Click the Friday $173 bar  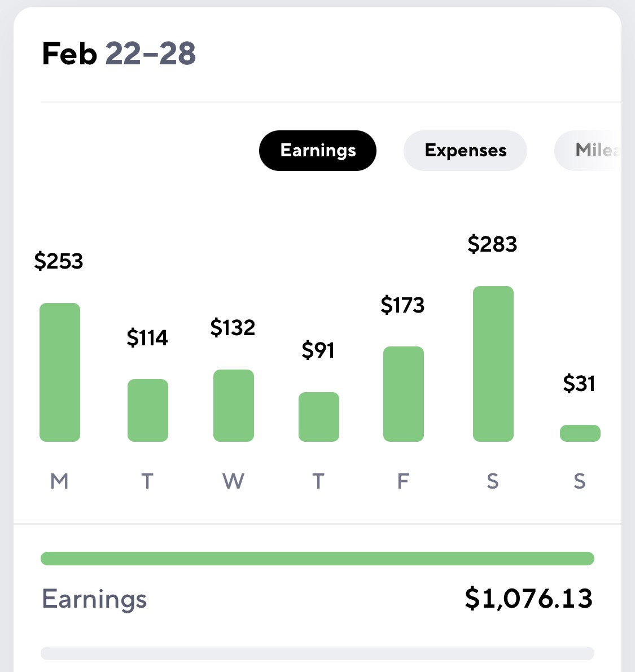404,394
